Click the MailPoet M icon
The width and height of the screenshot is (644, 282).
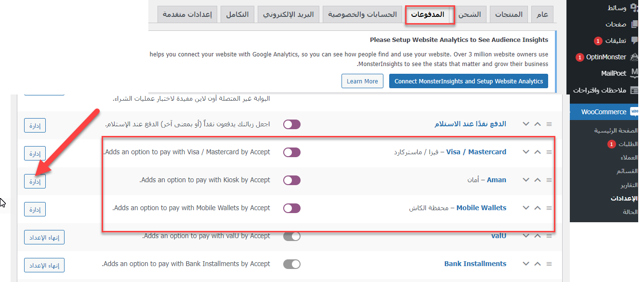pyautogui.click(x=634, y=73)
